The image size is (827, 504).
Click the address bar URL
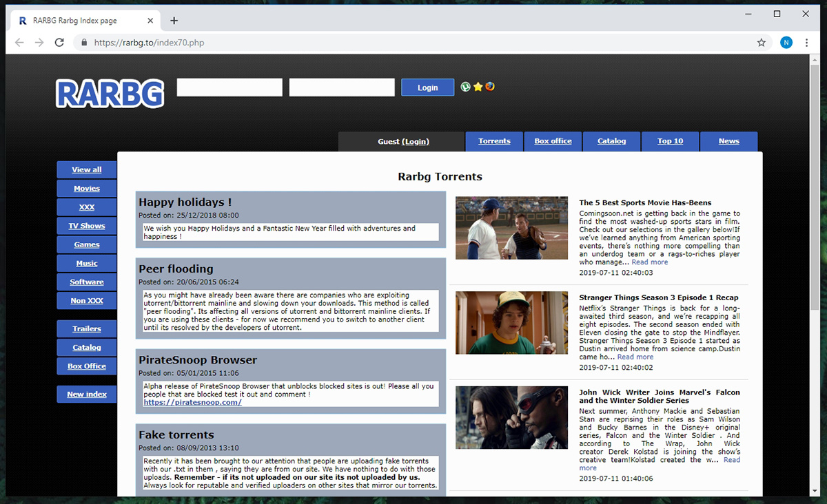click(149, 43)
